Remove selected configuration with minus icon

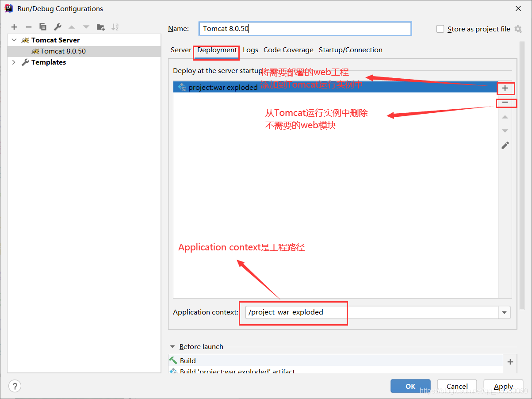click(28, 27)
